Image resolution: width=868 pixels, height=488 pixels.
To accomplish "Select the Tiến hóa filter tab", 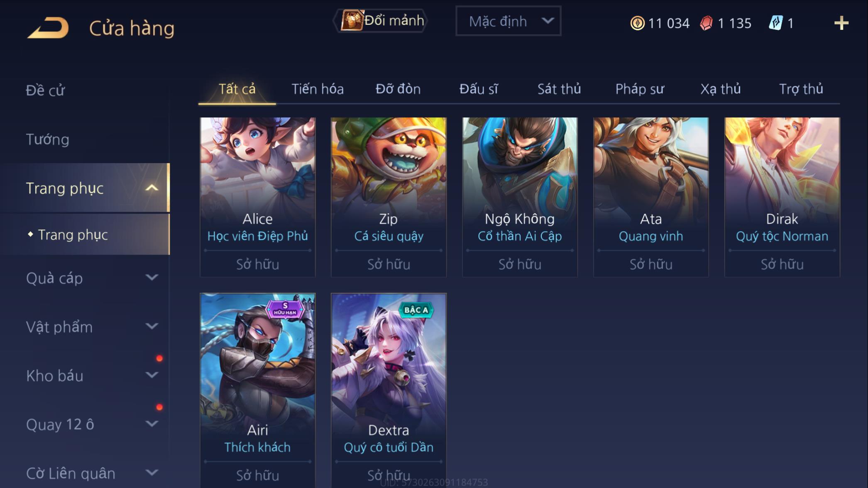I will click(x=318, y=89).
